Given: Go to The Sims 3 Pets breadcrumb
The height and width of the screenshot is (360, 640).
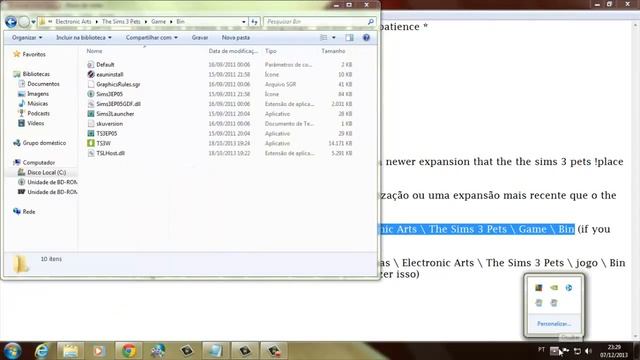Looking at the screenshot, I should click(x=121, y=22).
